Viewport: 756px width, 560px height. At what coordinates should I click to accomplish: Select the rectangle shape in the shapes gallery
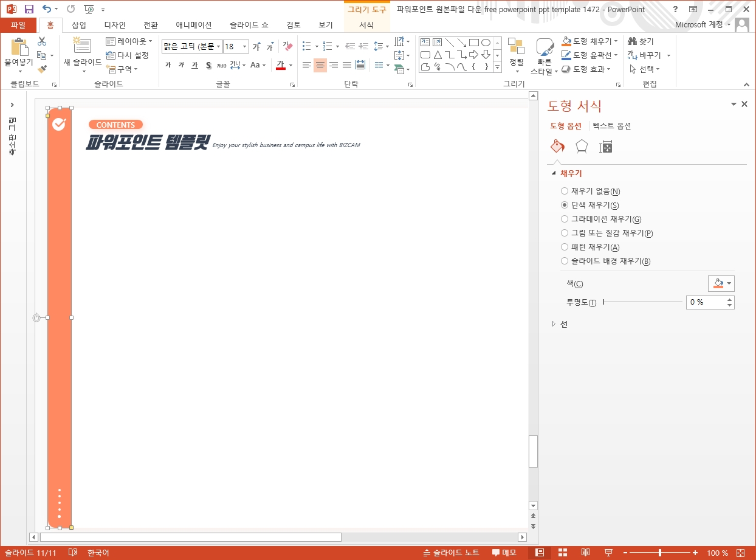[474, 43]
